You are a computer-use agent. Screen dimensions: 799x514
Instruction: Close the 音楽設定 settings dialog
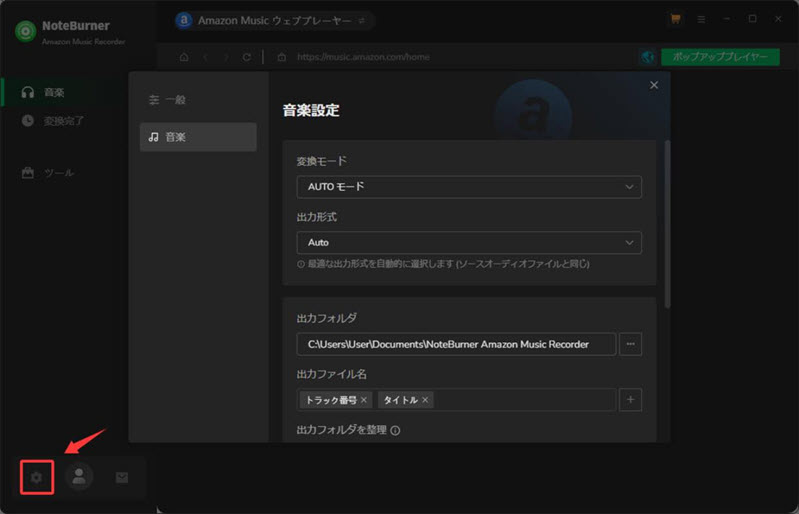(x=654, y=85)
